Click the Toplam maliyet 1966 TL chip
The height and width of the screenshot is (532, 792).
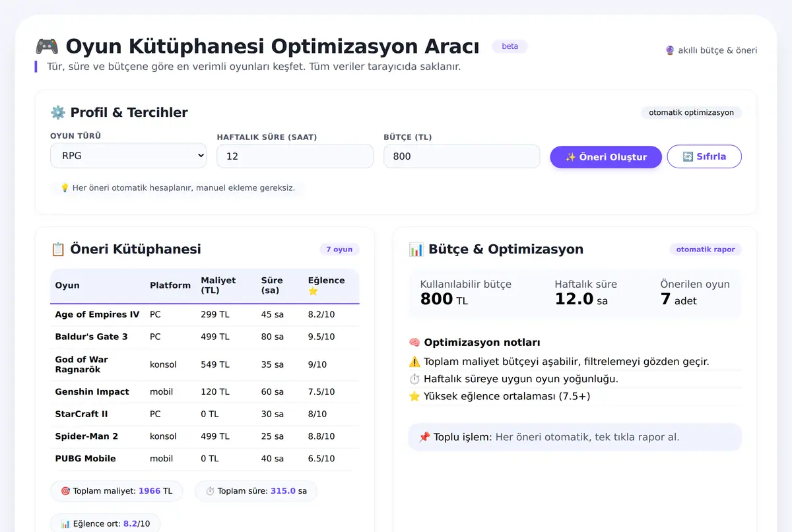[x=117, y=491]
